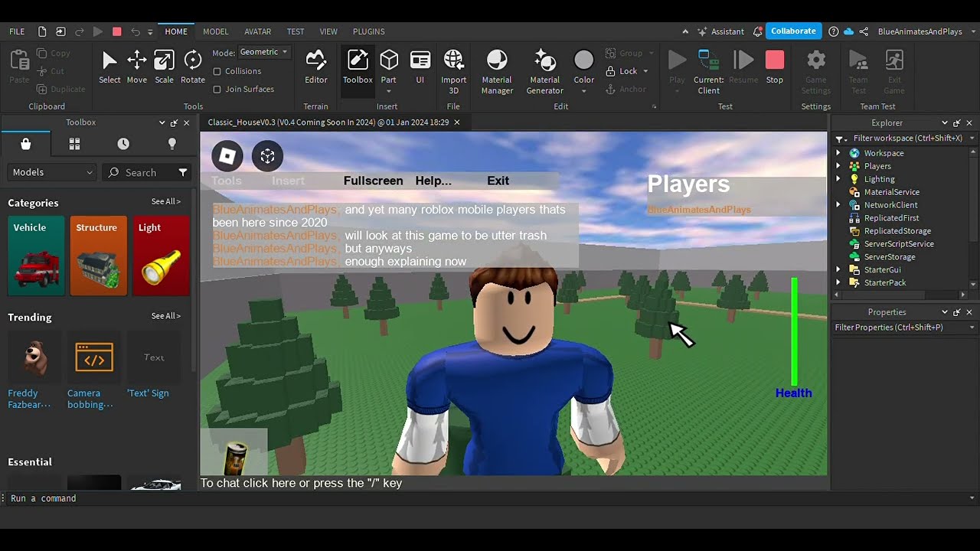Switch to the MODEL ribbon tab

click(216, 31)
